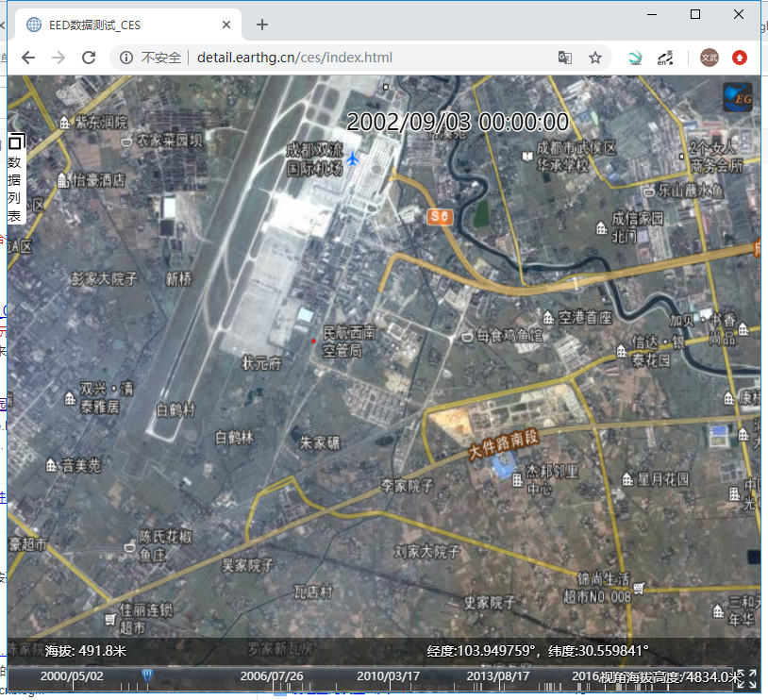Reload the current page

click(x=89, y=58)
